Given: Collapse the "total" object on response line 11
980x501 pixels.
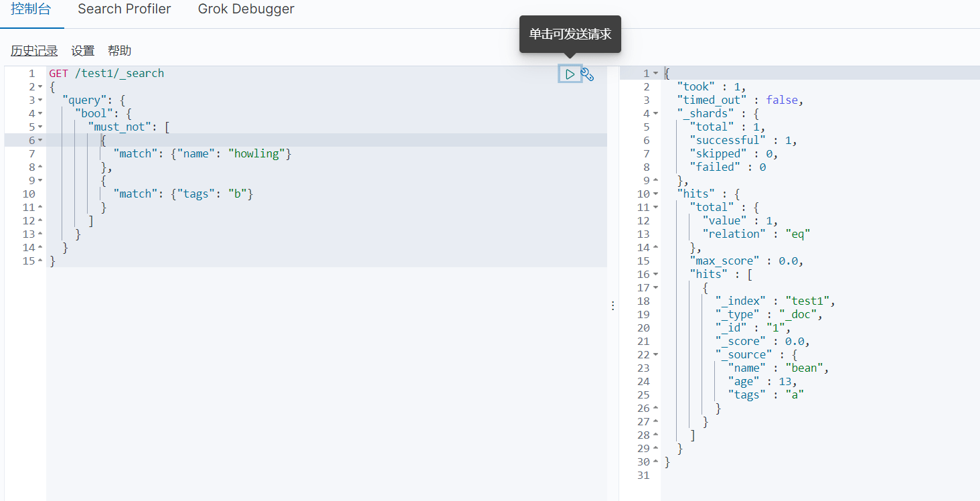Looking at the screenshot, I should click(x=655, y=208).
